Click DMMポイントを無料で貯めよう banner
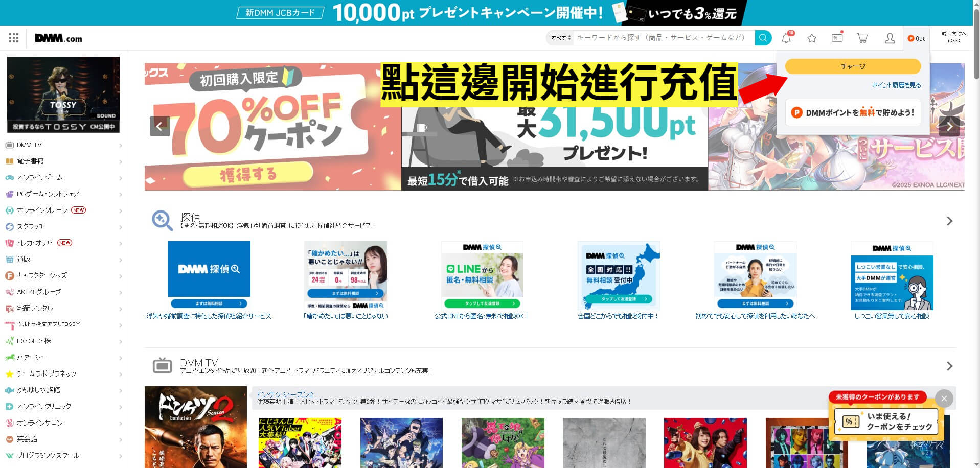Image resolution: width=980 pixels, height=468 pixels. (853, 112)
